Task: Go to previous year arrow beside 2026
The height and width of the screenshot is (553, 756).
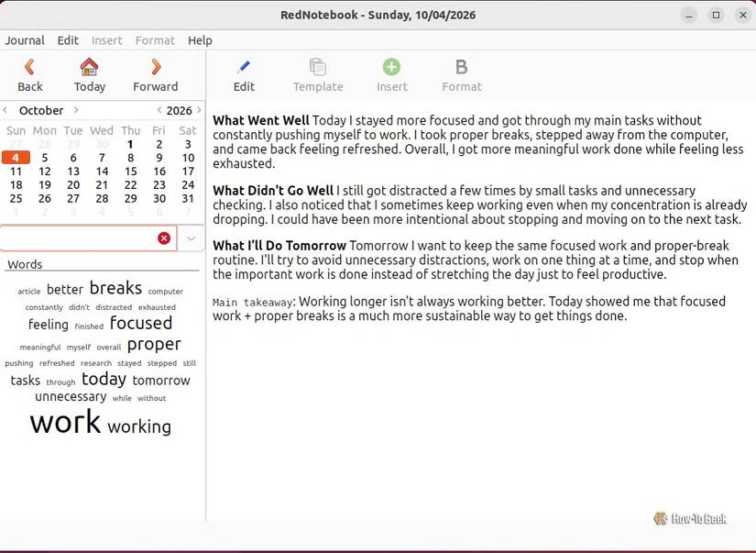Action: (159, 110)
